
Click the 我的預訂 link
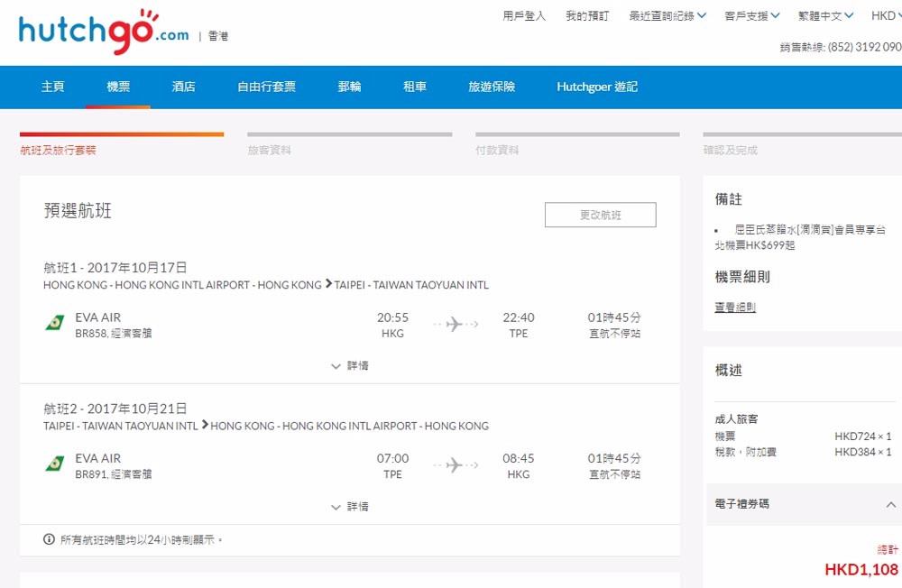(x=587, y=16)
